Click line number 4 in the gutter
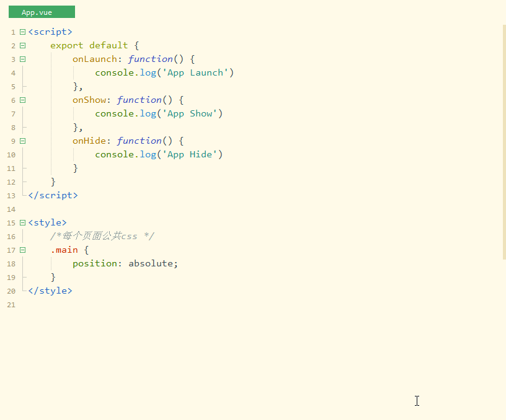506x420 pixels. [x=13, y=73]
